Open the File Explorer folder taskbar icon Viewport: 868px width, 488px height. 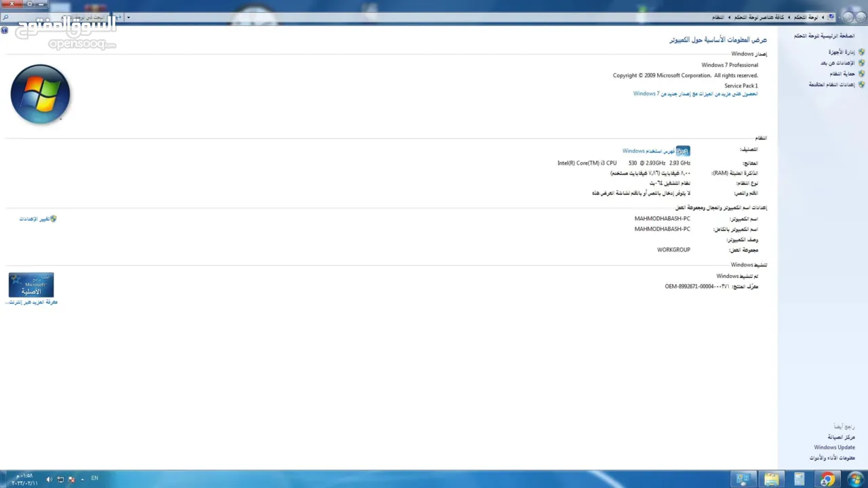pos(772,480)
